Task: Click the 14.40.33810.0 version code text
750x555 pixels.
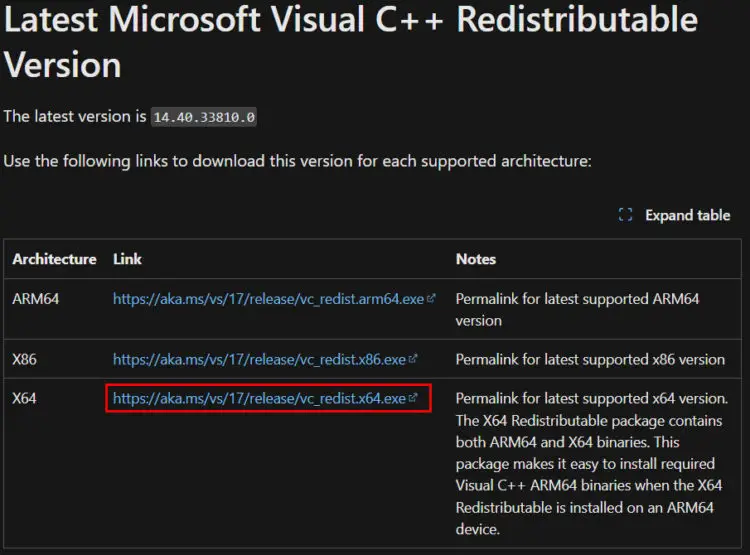Action: coord(204,117)
